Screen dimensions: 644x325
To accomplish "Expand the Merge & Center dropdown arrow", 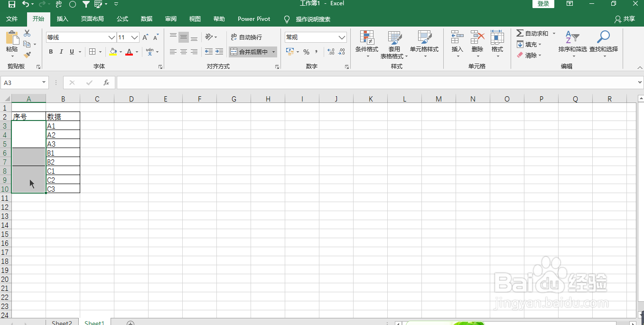I will coord(274,52).
